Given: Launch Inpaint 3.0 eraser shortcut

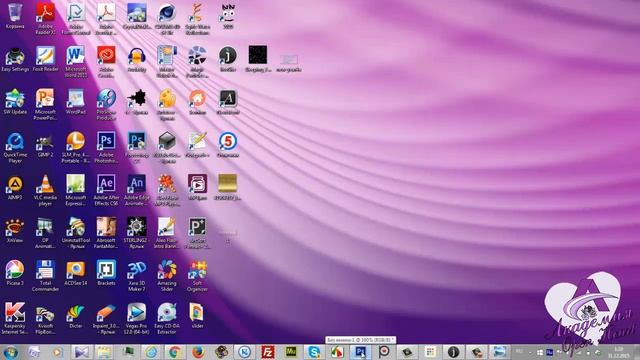Looking at the screenshot, I should coord(106,319).
